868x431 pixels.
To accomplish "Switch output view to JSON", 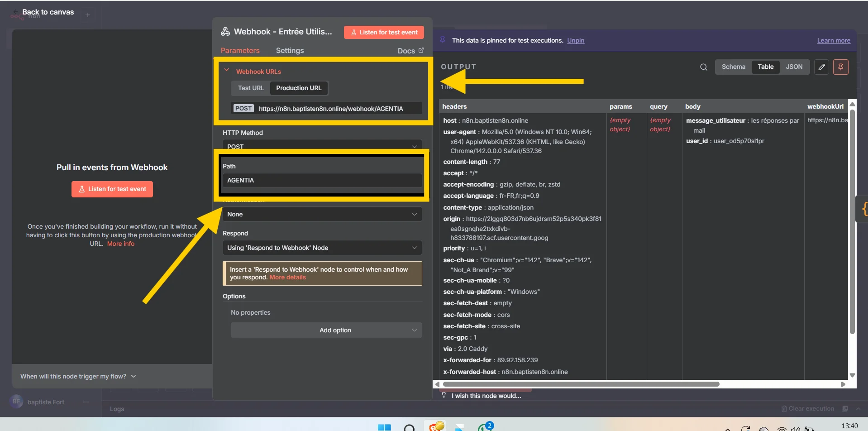I will pos(795,67).
